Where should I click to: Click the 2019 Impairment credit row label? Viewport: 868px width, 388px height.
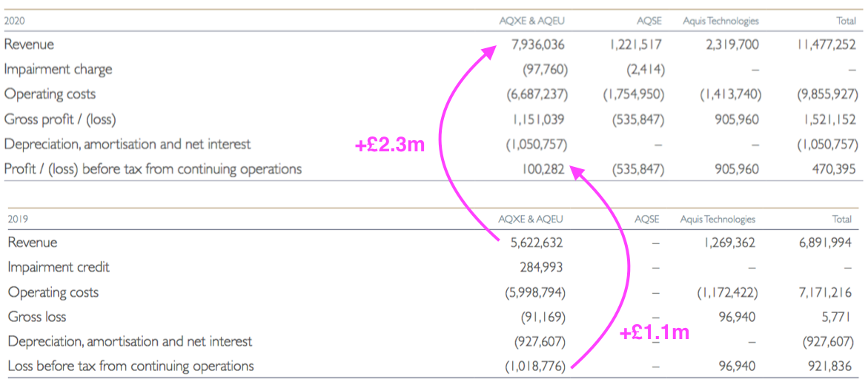pyautogui.click(x=59, y=267)
